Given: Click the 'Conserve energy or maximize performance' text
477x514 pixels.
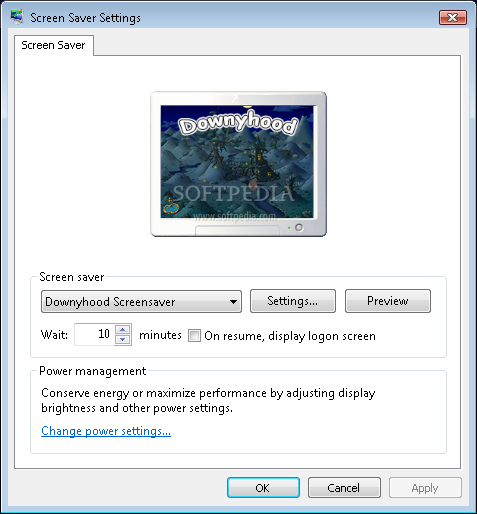Looking at the screenshot, I should 208,400.
